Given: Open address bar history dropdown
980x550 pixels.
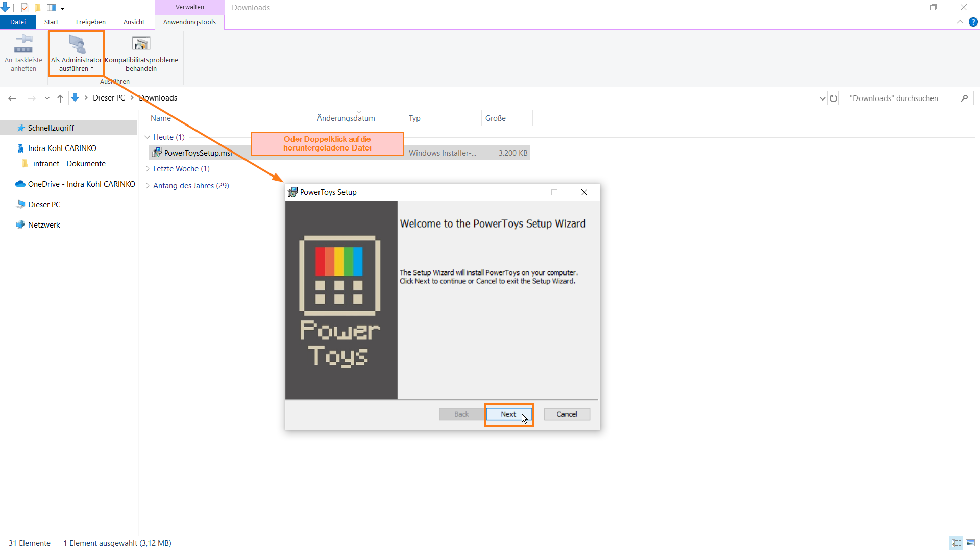Looking at the screenshot, I should (822, 98).
